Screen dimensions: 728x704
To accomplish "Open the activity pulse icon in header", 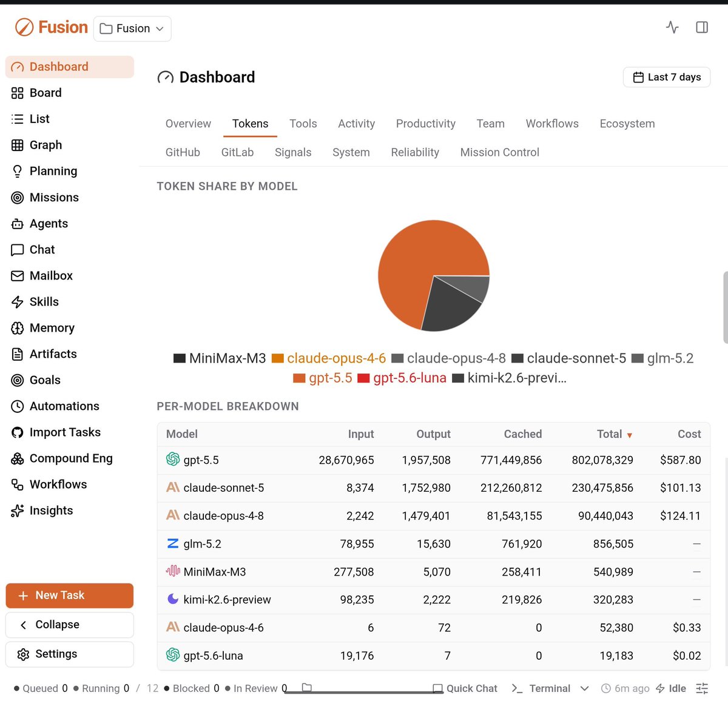I will point(672,27).
